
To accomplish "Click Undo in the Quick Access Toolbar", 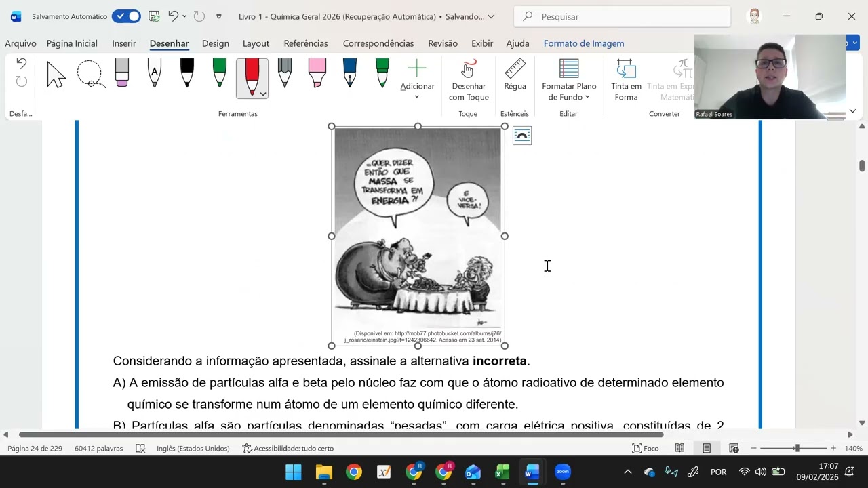I will [x=174, y=16].
